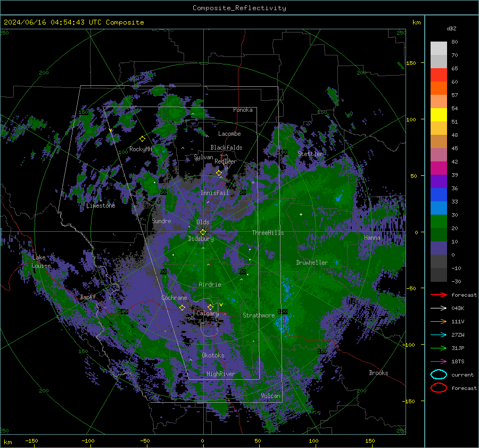Click the dBZ heading above the color scale
This screenshot has height=448, width=479.
point(451,28)
